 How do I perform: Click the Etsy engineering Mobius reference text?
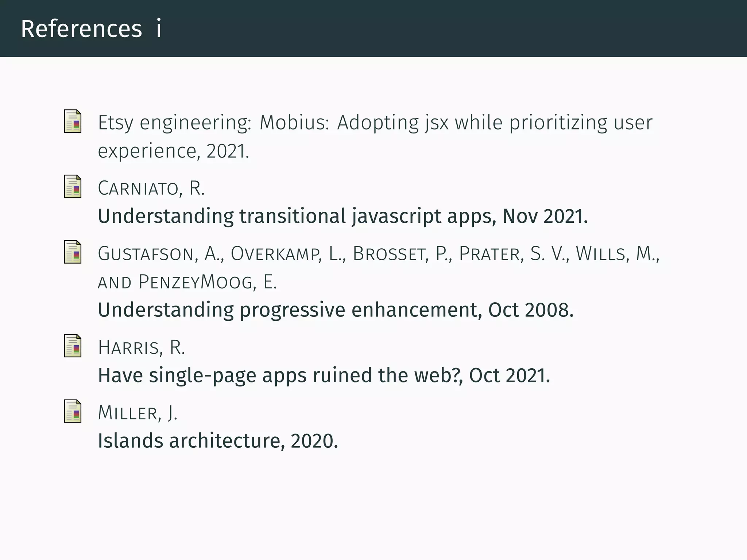[375, 123]
